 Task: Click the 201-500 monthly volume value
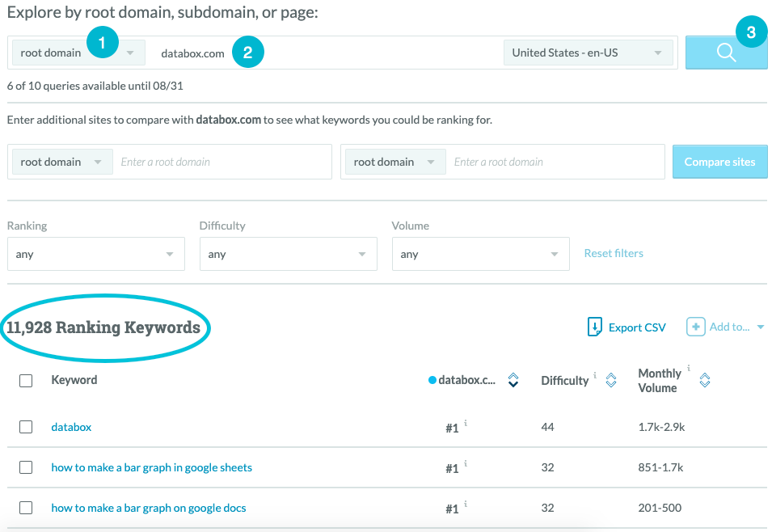tap(660, 508)
